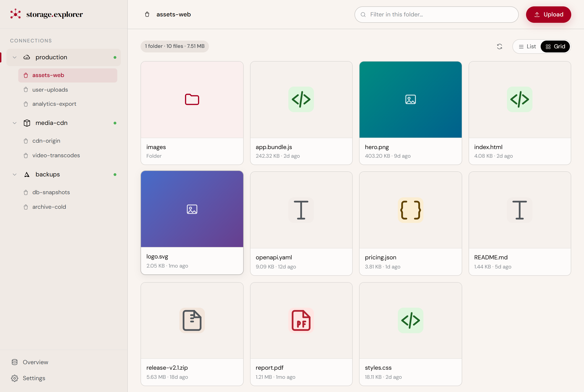Click the report.pdf file name
Viewport: 584px width, 392px height.
pyautogui.click(x=269, y=368)
